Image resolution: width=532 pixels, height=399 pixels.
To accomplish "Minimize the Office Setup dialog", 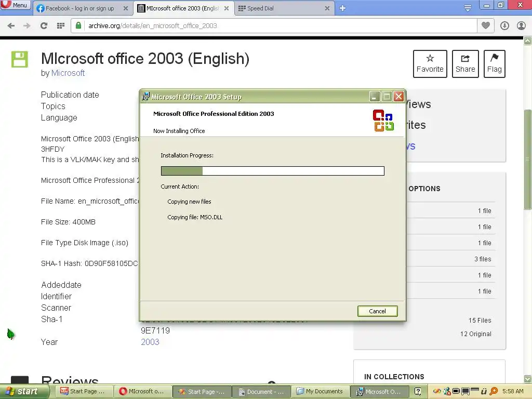I will 374,97.
